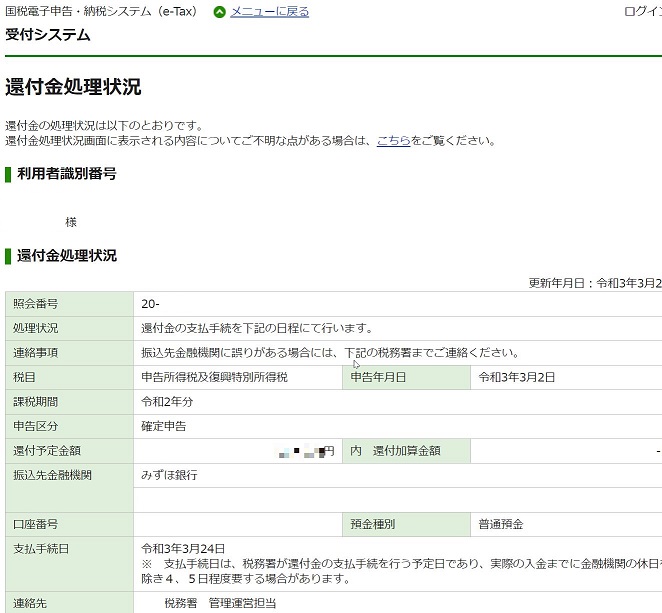662x613 pixels.
Task: Click the 様 name suffix text
Action: [x=71, y=222]
